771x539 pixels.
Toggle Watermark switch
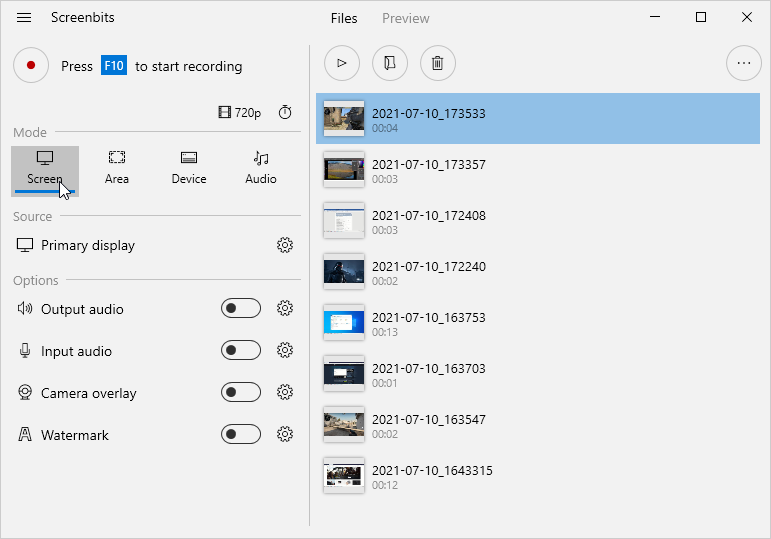point(241,434)
